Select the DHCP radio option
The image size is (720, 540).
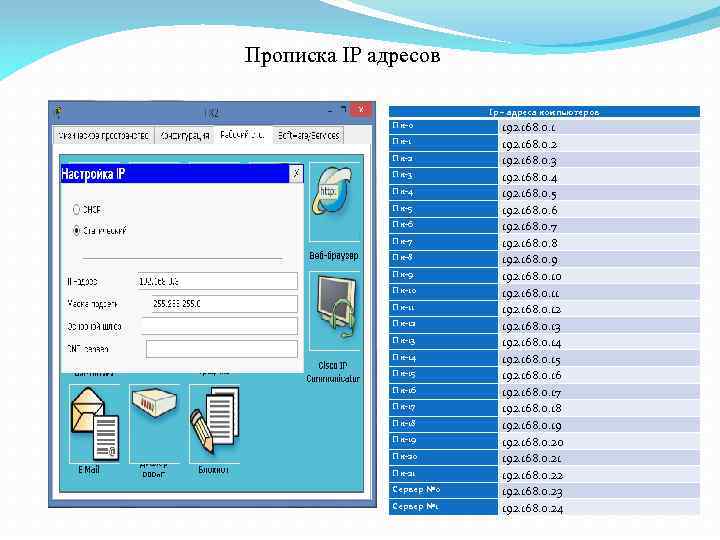tap(77, 210)
